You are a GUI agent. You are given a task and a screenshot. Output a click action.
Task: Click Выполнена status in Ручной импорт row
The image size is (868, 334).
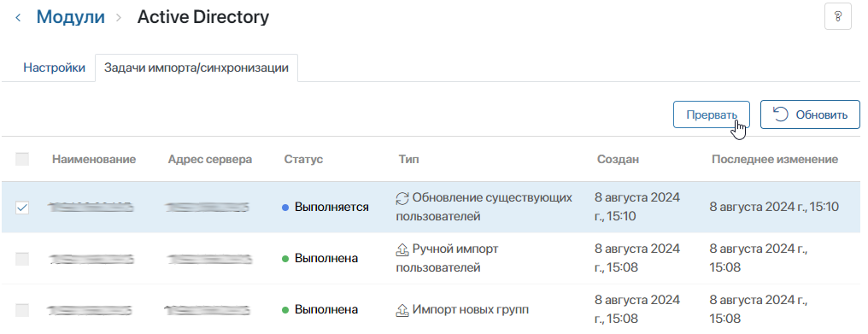tap(326, 259)
